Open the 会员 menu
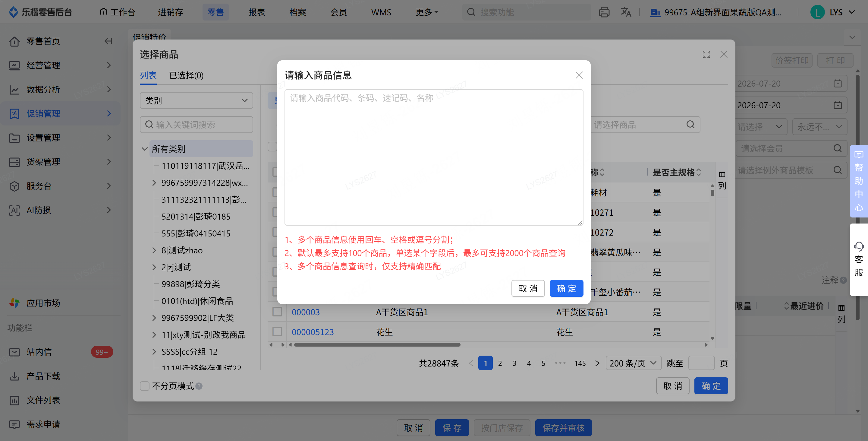 pyautogui.click(x=338, y=12)
